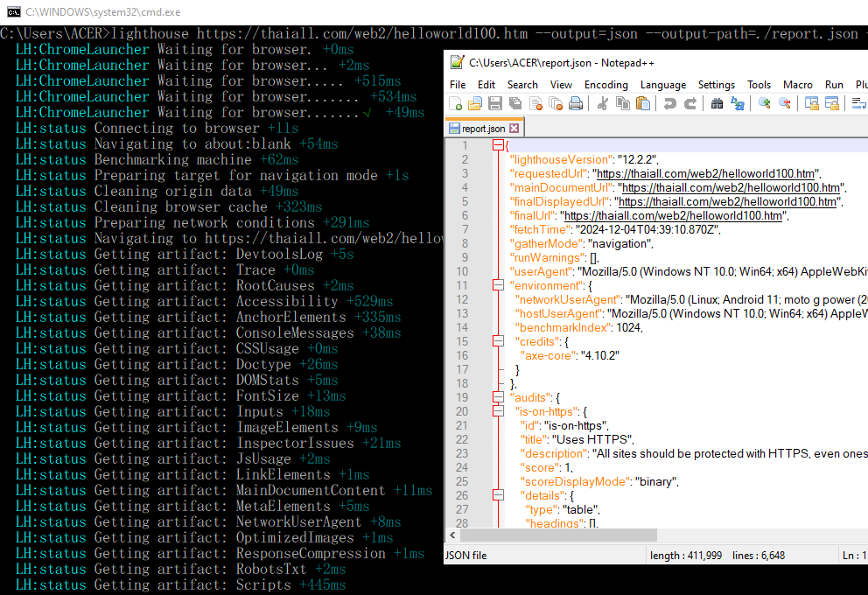This screenshot has height=595, width=868.
Task: Open the requestedUrl hyperlink
Action: (705, 173)
